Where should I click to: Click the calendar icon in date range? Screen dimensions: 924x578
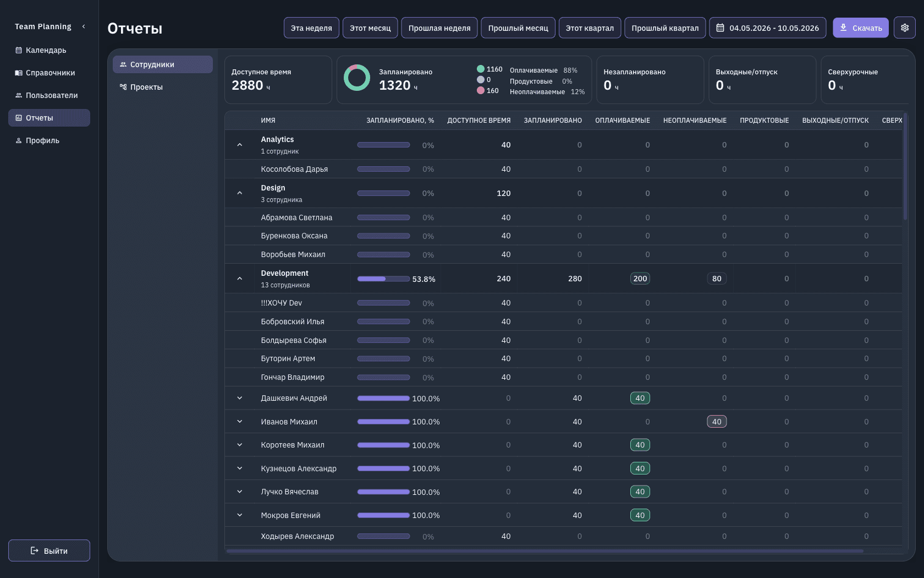click(720, 28)
